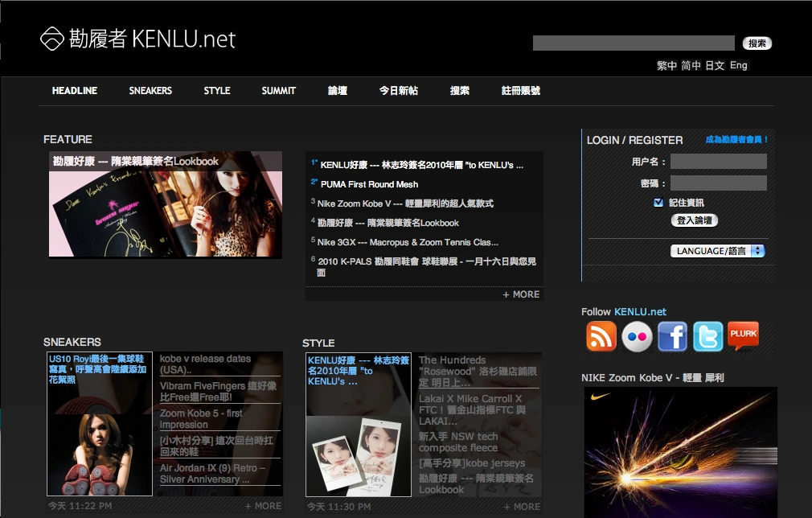Open feature item 'PUMA First Round Mesh'
Screen dimensions: 812x518
click(369, 184)
